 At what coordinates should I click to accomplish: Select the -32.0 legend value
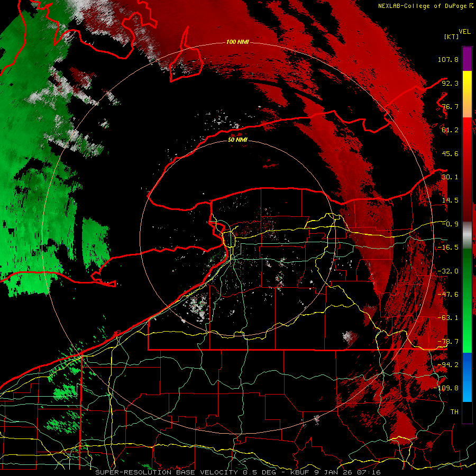click(448, 271)
